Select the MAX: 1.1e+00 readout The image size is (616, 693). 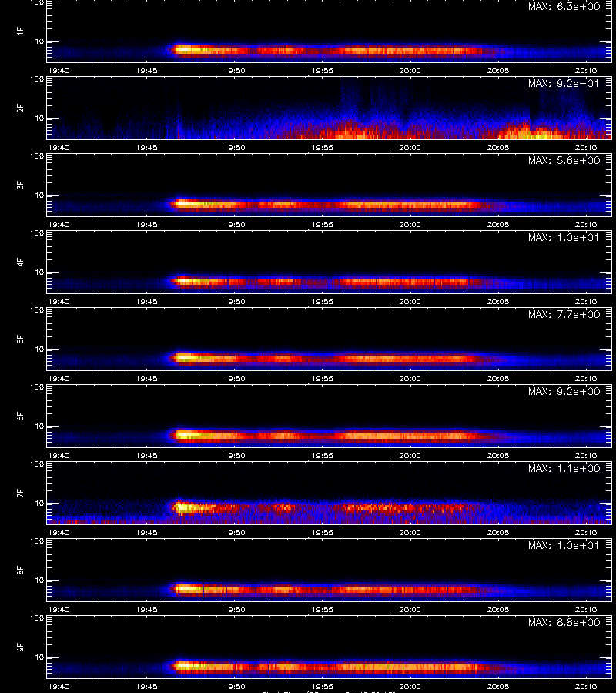coord(564,468)
